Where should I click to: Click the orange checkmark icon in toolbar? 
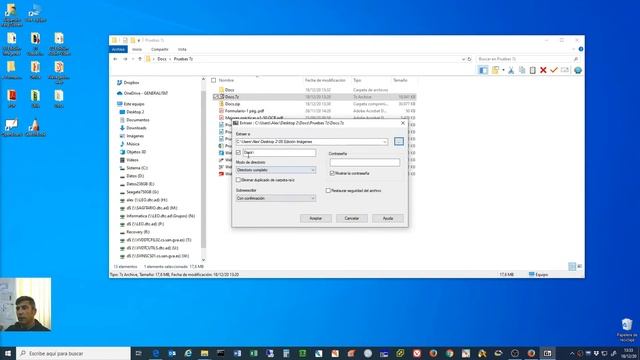click(x=554, y=70)
